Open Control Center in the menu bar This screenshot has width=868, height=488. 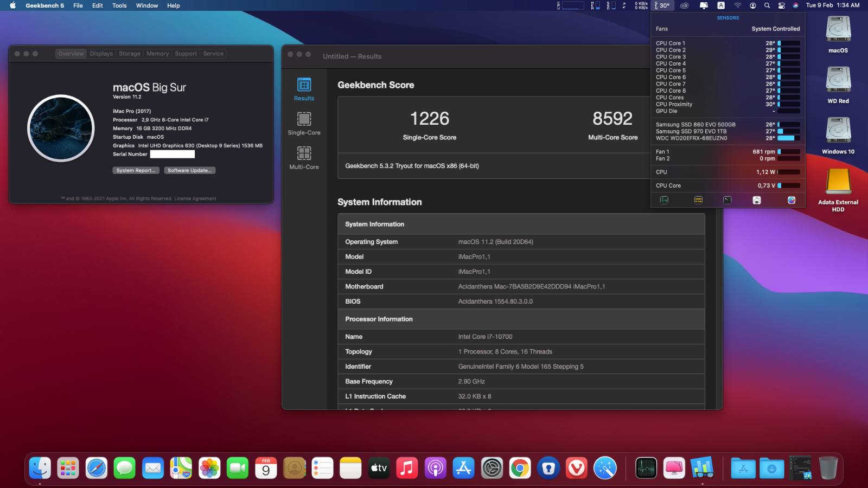pos(782,5)
